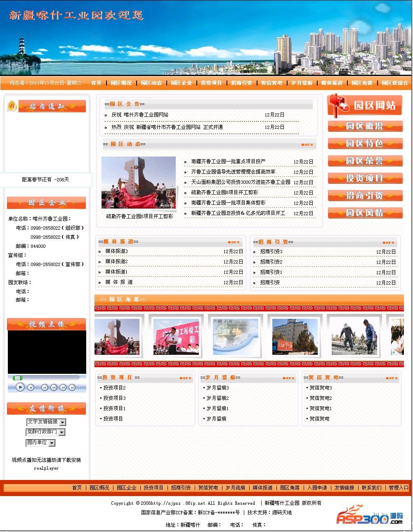Click the orange 园区特色 sidebar button

[x=365, y=143]
